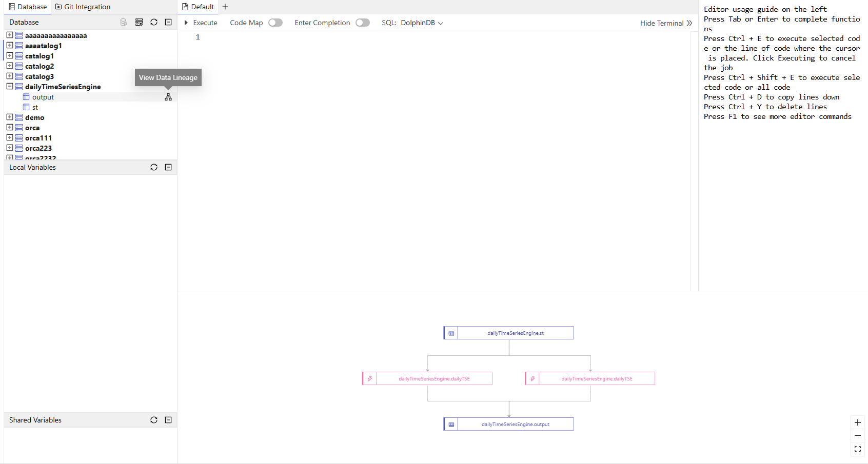Enable the Enter Completion switch
Viewport: 868px width, 464px height.
pos(363,23)
